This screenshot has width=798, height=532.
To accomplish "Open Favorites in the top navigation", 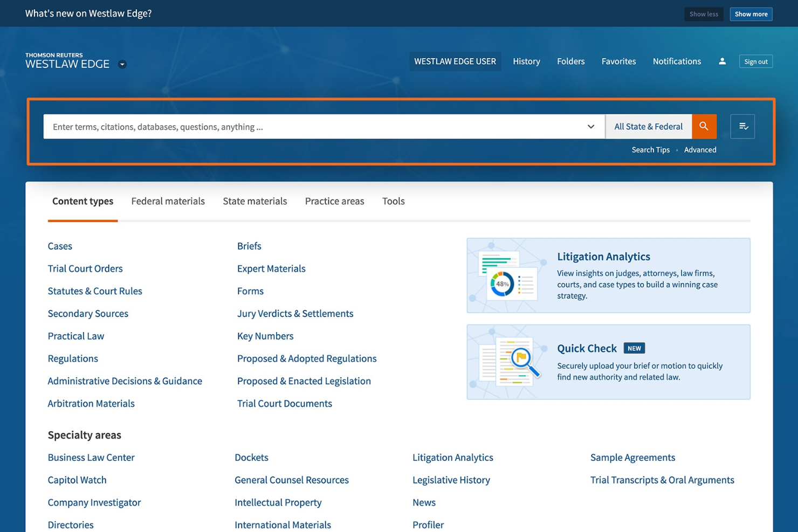I will [x=618, y=61].
